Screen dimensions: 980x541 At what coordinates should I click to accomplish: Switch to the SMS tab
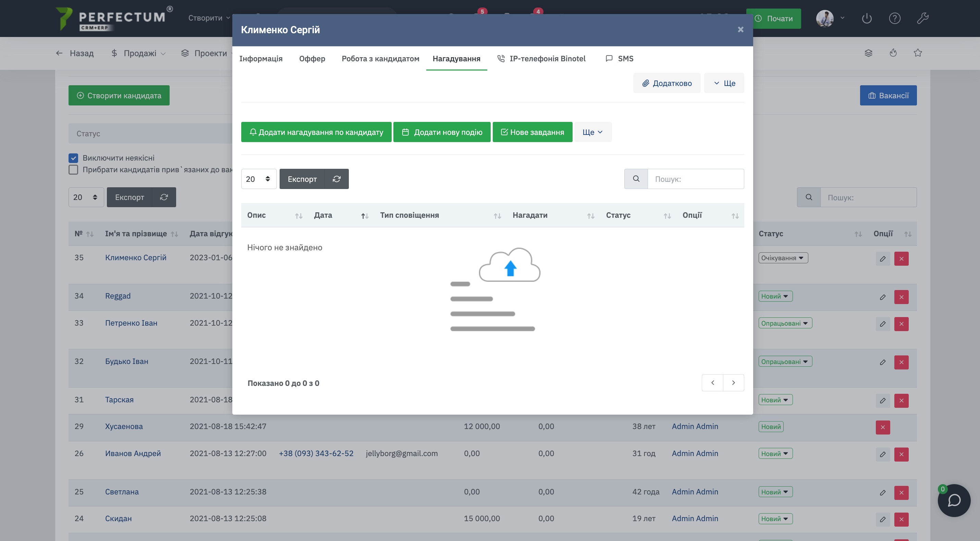pyautogui.click(x=619, y=59)
